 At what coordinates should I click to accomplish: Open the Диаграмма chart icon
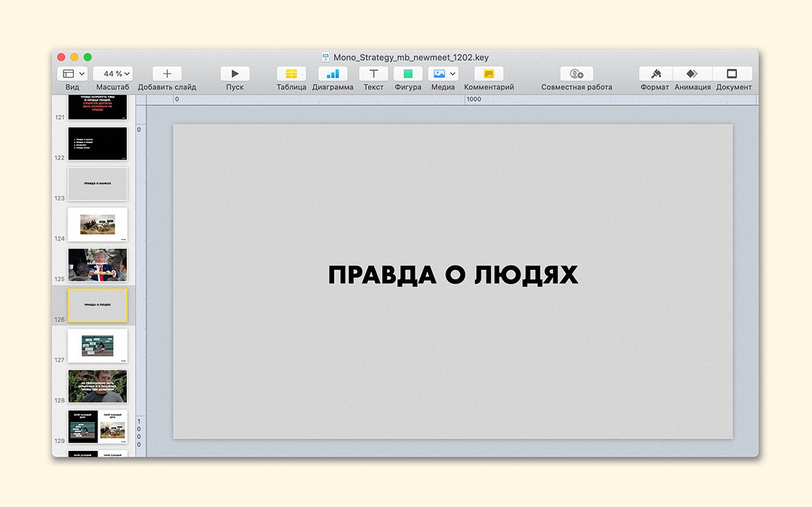pos(333,74)
